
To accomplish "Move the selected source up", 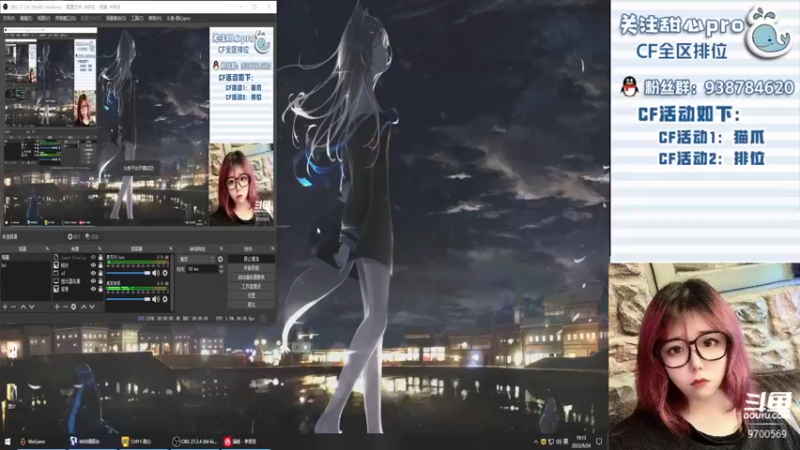I will click(84, 307).
